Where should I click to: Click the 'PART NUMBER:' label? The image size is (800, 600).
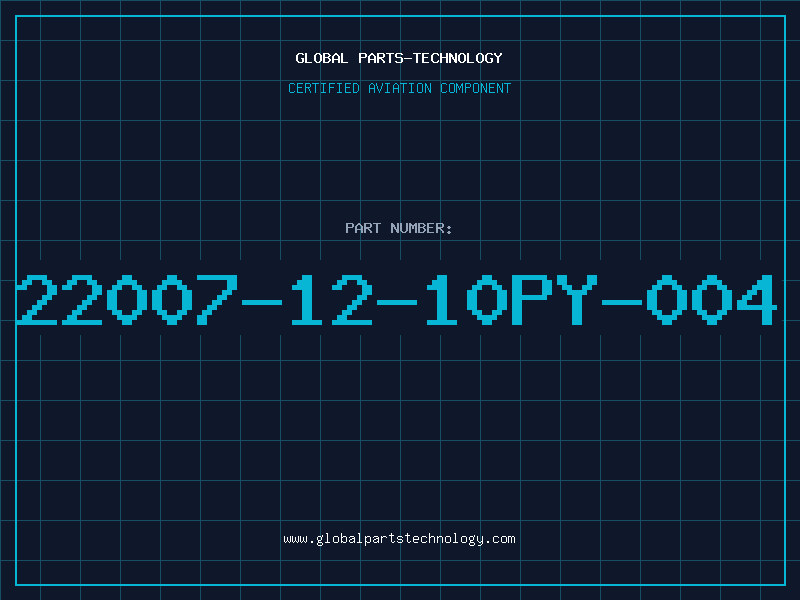399,228
